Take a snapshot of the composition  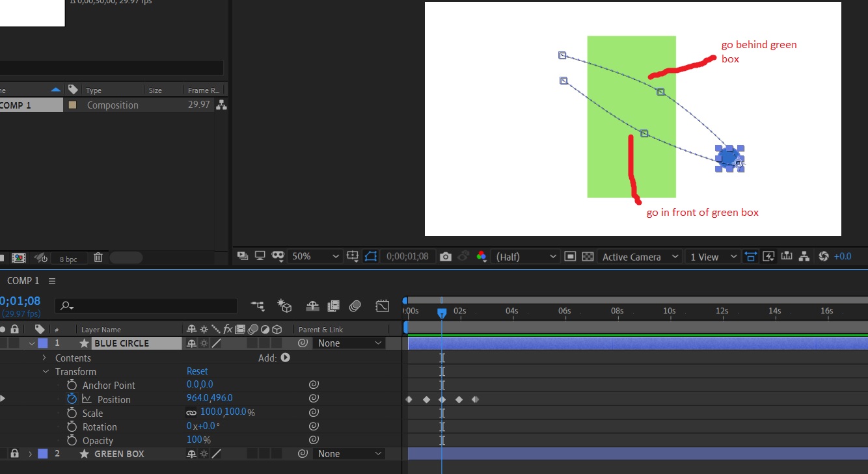click(x=446, y=256)
